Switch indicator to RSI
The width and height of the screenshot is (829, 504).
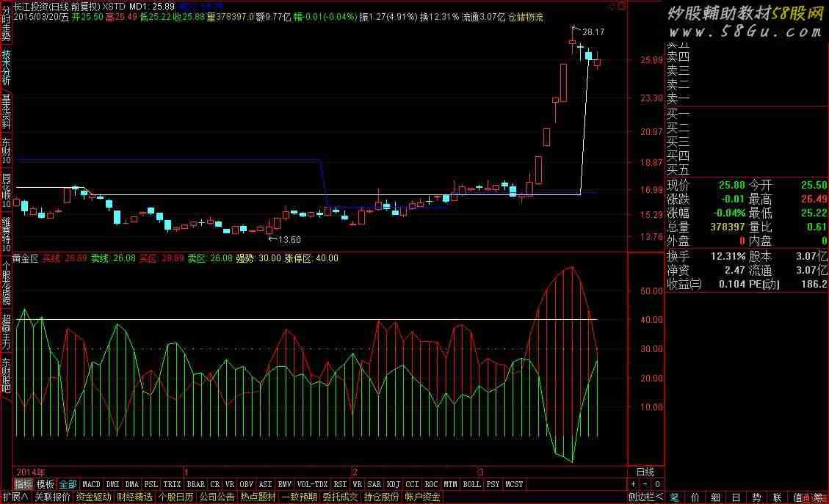pos(340,484)
